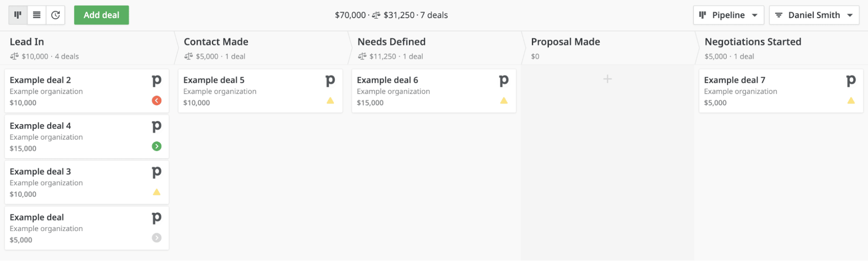Click the green Add deal button
The image size is (868, 261).
pos(101,14)
